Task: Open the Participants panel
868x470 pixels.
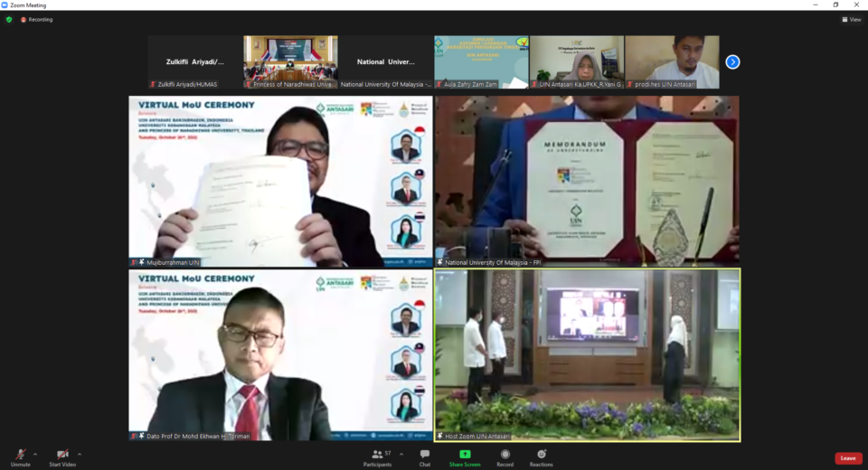Action: pos(378,457)
